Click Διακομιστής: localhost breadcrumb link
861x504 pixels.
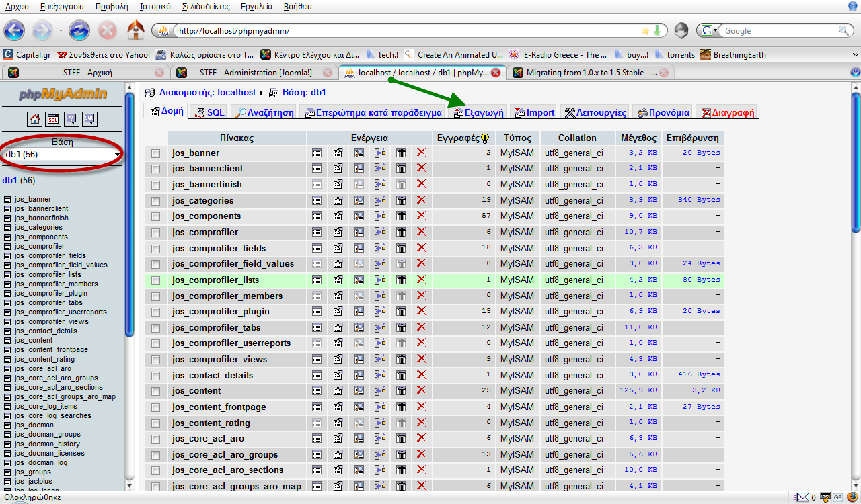point(207,92)
